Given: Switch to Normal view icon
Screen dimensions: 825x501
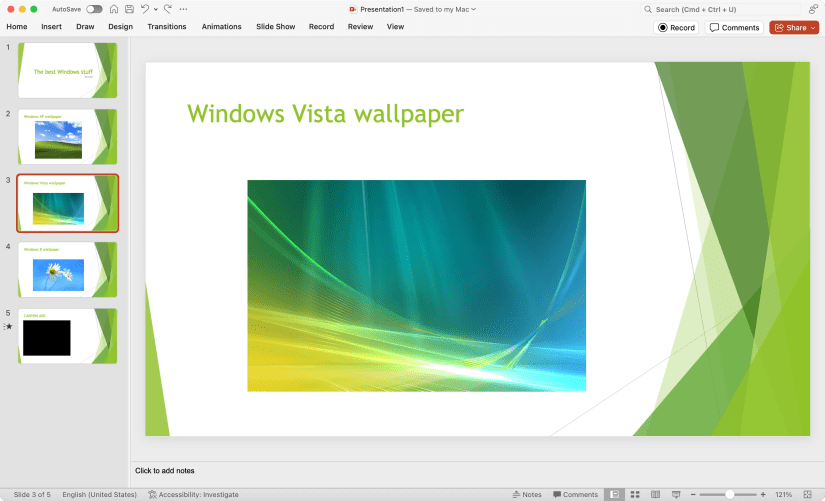Looking at the screenshot, I should click(614, 495).
